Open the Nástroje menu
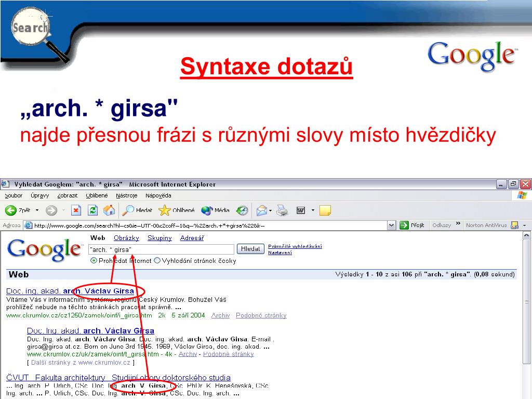The width and height of the screenshot is (532, 399). coord(127,195)
